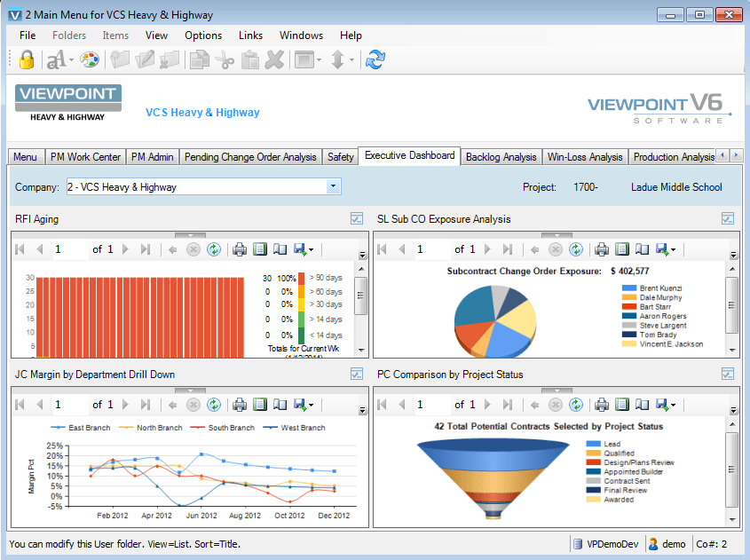Screen dimensions: 750x560
Task: Select the Cut scissors icon on the toolbar
Action: [226, 59]
